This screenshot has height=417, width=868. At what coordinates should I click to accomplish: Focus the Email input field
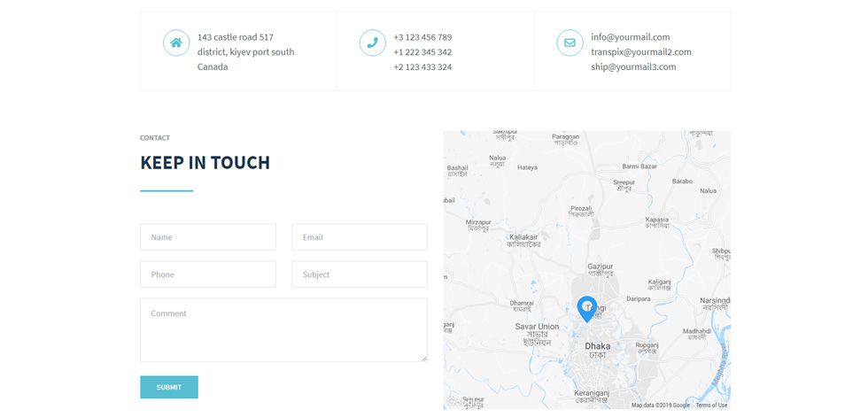[x=360, y=237]
